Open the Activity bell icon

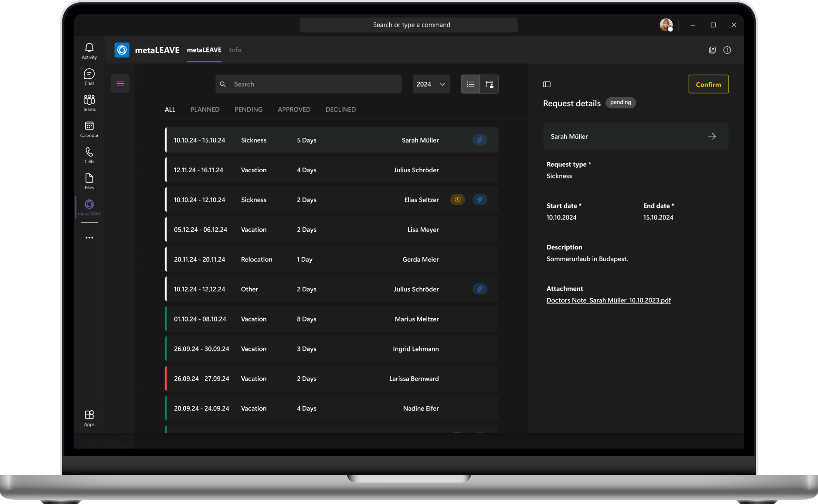point(89,51)
